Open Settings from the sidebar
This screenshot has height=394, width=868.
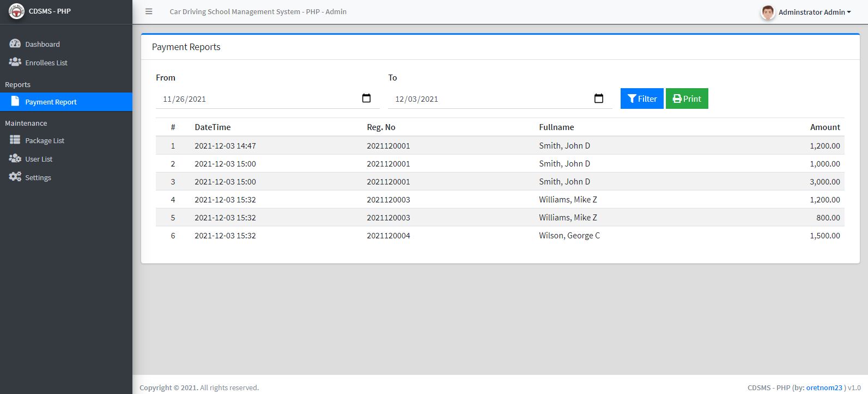pos(66,177)
